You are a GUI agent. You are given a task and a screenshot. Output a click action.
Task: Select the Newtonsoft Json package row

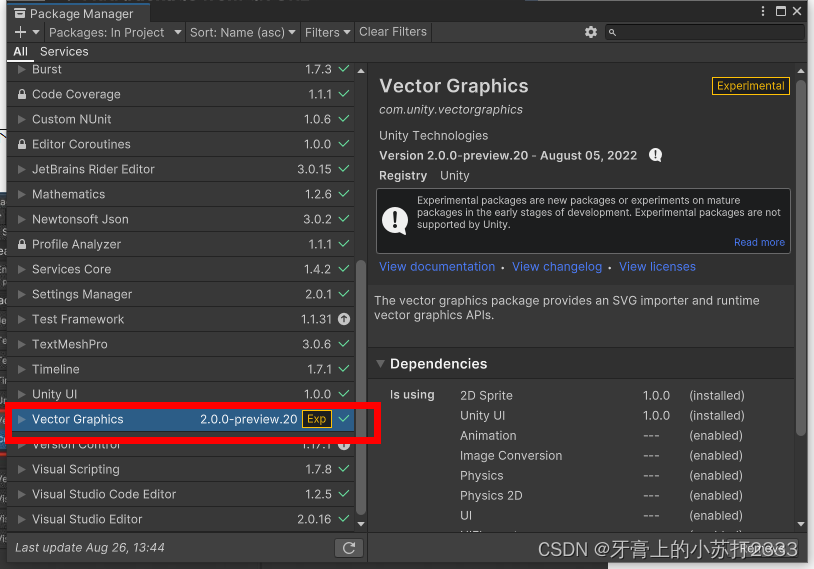pos(181,219)
